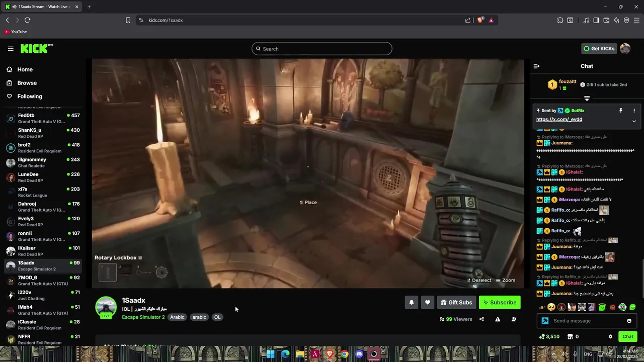This screenshot has height=362, width=644.
Task: Click the Brave VPN shield icon
Action: [626, 20]
